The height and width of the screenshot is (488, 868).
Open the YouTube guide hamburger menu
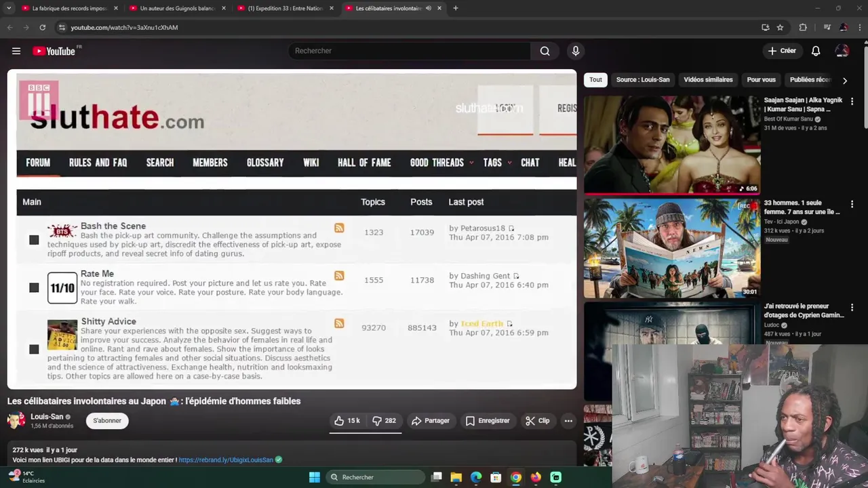[x=16, y=51]
